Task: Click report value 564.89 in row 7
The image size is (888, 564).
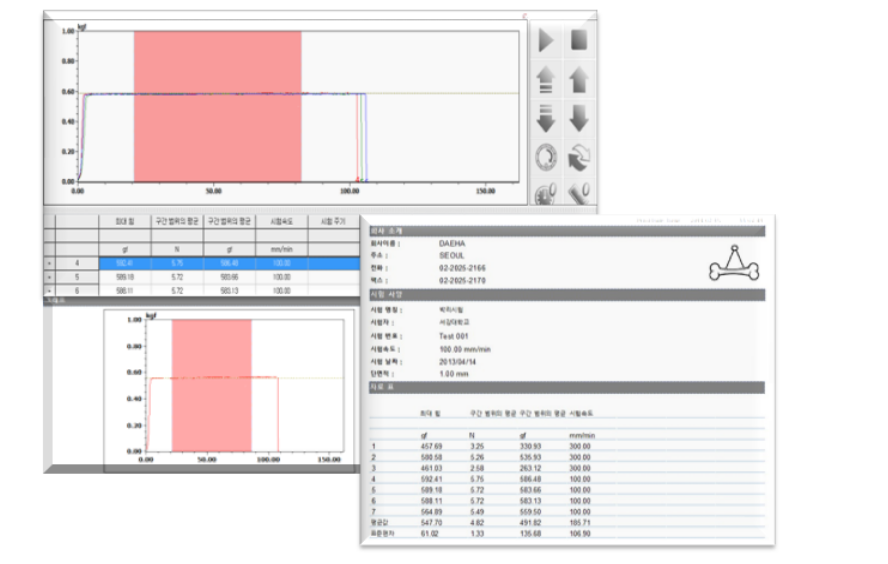Action: [431, 512]
